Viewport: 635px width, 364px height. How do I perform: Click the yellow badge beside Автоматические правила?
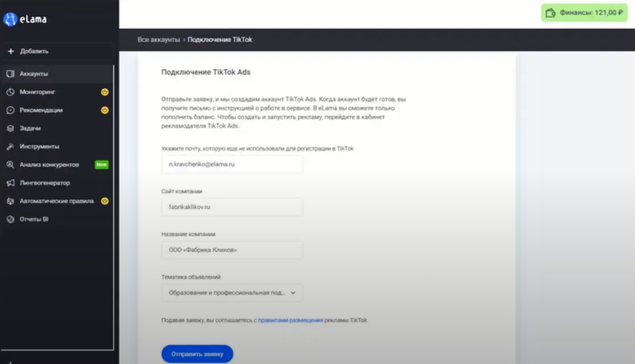pos(104,201)
